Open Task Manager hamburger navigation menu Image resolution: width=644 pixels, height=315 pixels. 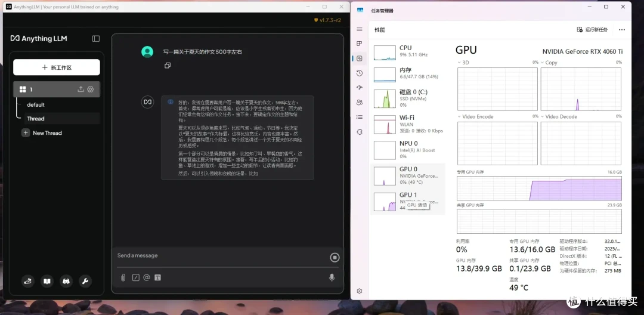coord(360,29)
